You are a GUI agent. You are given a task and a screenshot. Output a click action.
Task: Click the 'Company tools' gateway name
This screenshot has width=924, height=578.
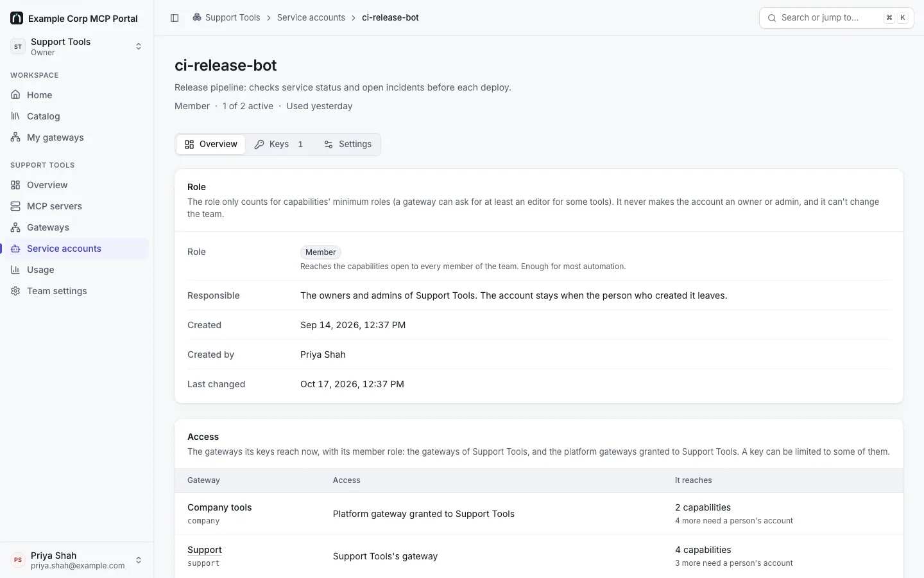219,507
